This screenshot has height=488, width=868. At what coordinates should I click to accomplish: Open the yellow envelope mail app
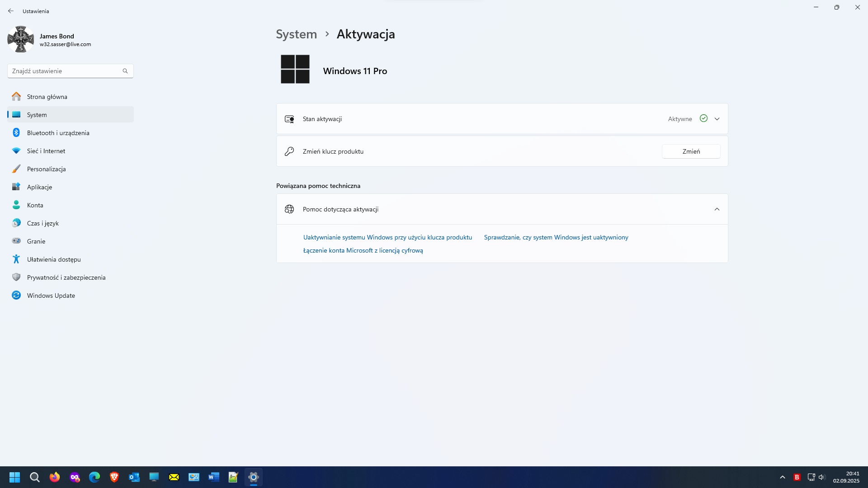[x=174, y=477]
